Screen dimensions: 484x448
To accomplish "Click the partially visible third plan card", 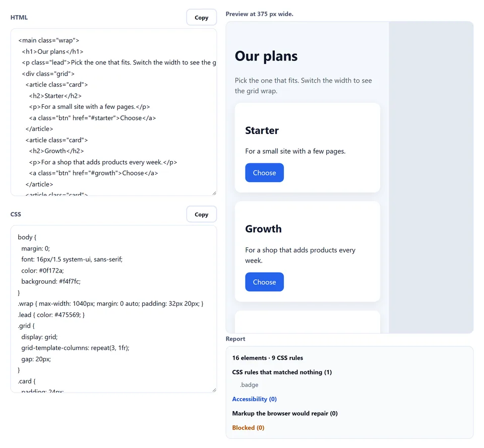I will pyautogui.click(x=308, y=322).
